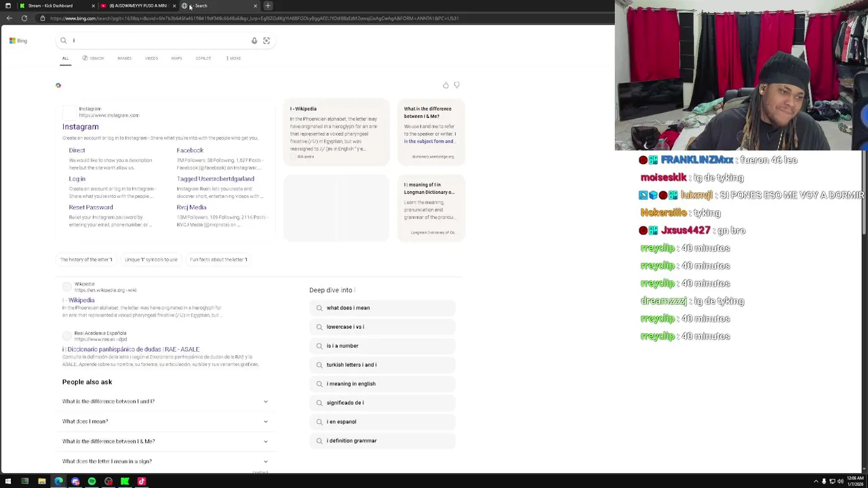Switch to the VIDEOS tab

151,58
